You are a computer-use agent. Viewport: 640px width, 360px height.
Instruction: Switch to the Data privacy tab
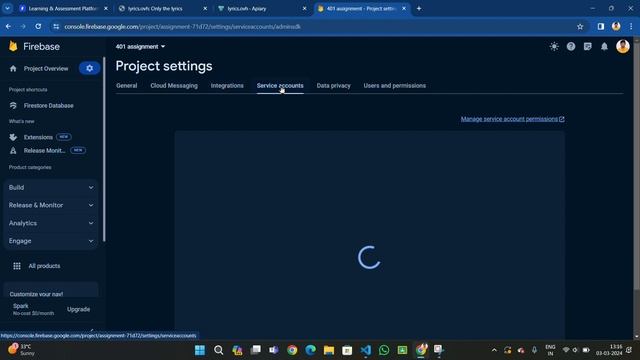[x=333, y=86]
